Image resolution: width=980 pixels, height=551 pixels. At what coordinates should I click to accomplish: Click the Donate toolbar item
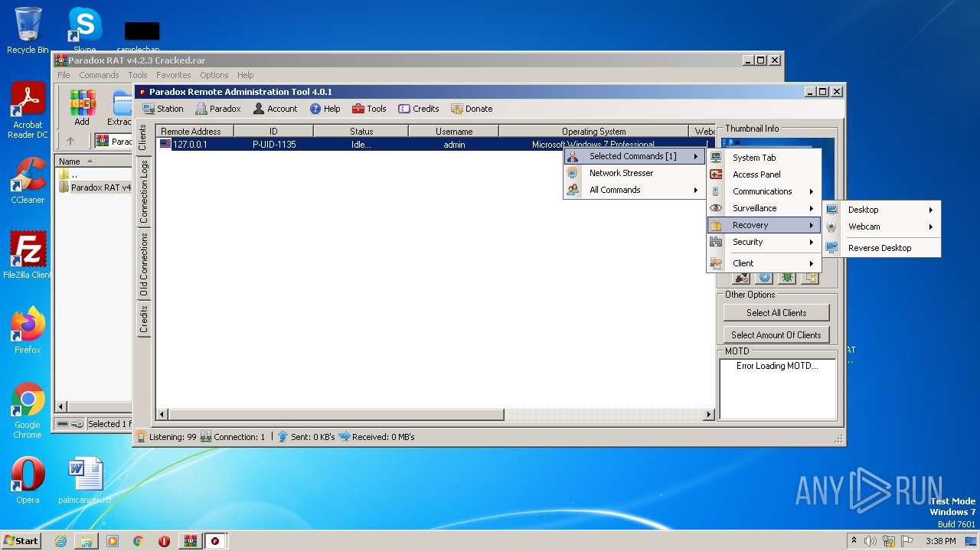[472, 109]
